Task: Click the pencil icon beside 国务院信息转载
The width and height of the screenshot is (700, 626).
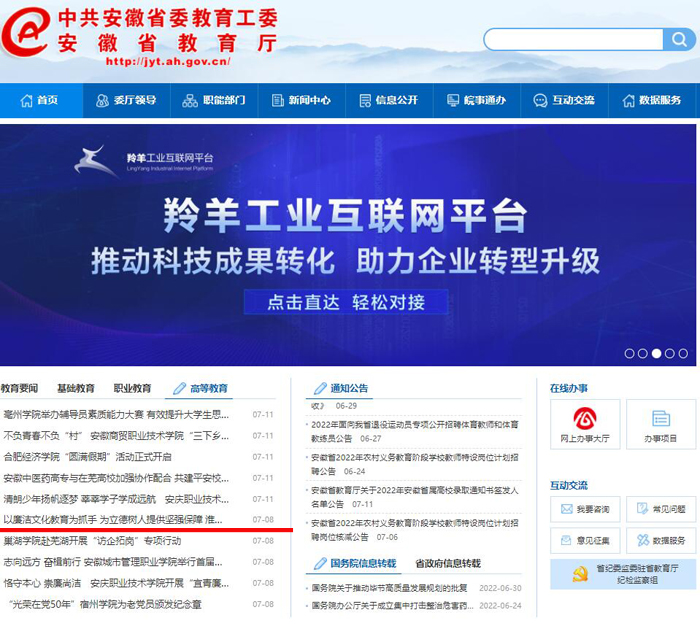Action: (320, 563)
